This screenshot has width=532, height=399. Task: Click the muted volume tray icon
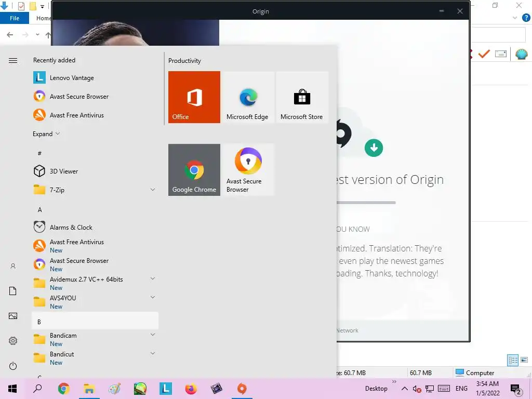(x=417, y=389)
